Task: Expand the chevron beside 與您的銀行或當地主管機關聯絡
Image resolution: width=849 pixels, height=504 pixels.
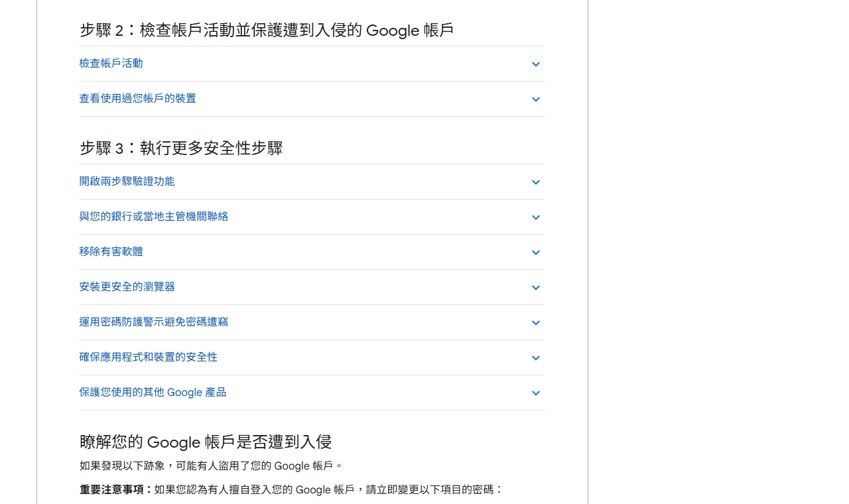Action: pos(536,218)
